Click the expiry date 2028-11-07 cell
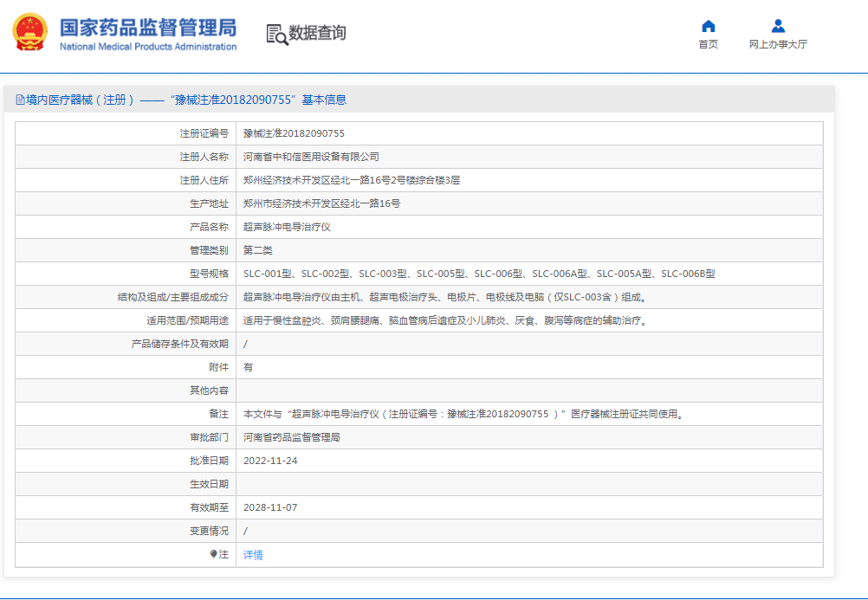Image resolution: width=868 pixels, height=600 pixels. click(x=269, y=506)
